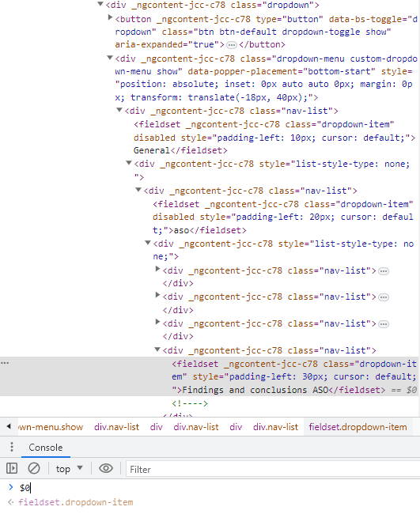
Task: Select middle div.nav-list breadcrumb item
Action: point(196,427)
